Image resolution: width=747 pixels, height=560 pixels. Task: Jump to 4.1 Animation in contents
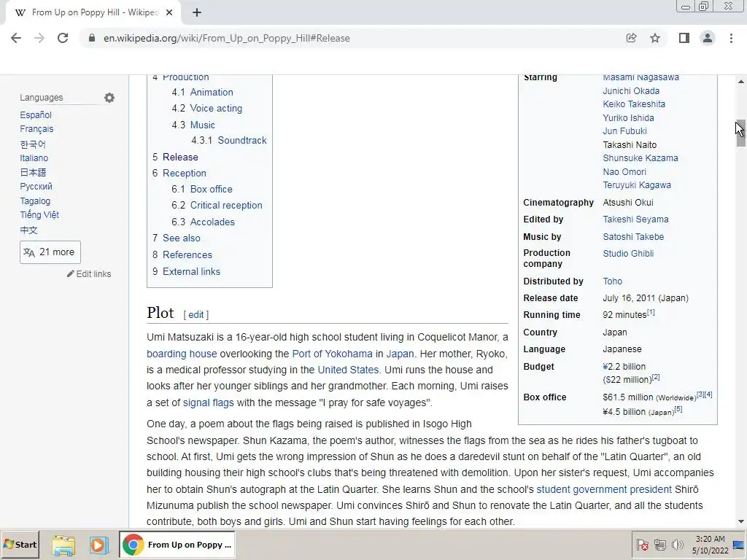pos(203,93)
